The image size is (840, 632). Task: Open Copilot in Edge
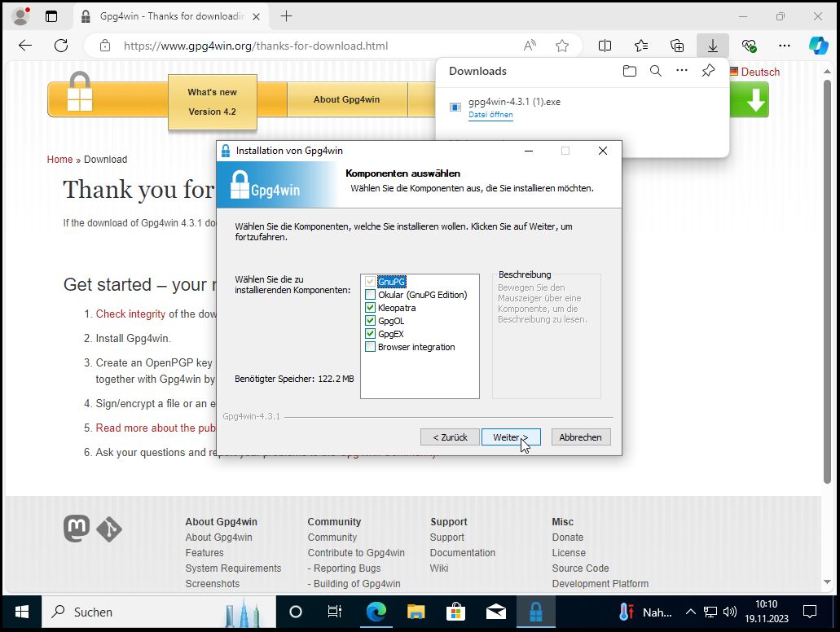click(819, 46)
